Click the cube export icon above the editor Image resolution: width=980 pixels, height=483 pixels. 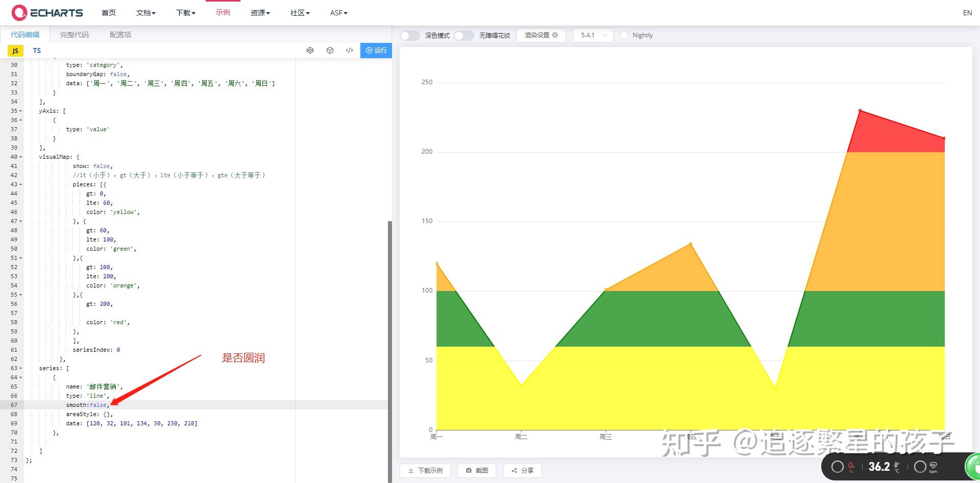point(330,50)
